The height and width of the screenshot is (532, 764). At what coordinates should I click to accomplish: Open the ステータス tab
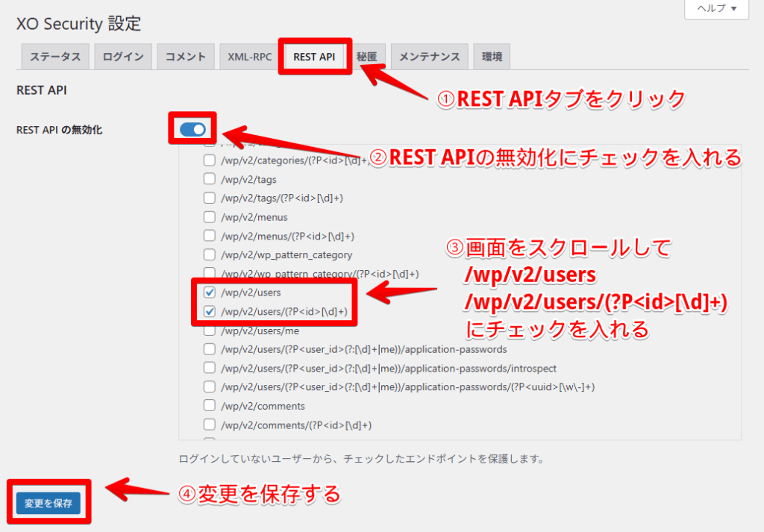click(x=55, y=57)
